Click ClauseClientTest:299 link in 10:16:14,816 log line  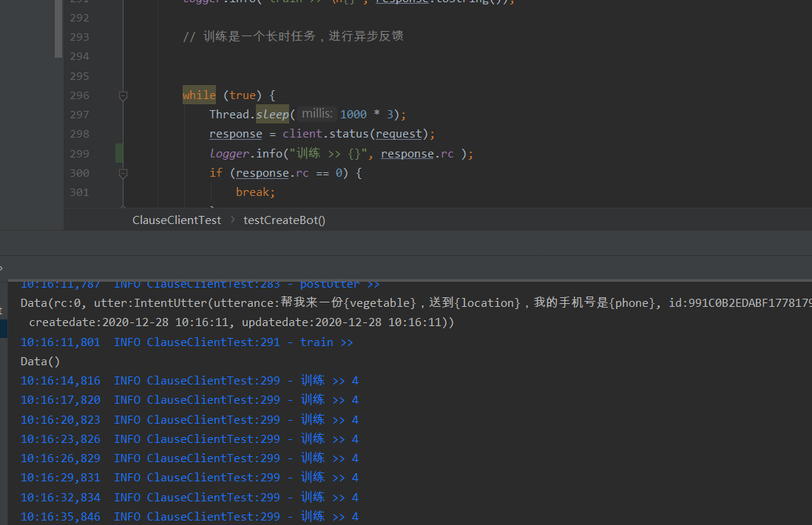pyautogui.click(x=214, y=381)
